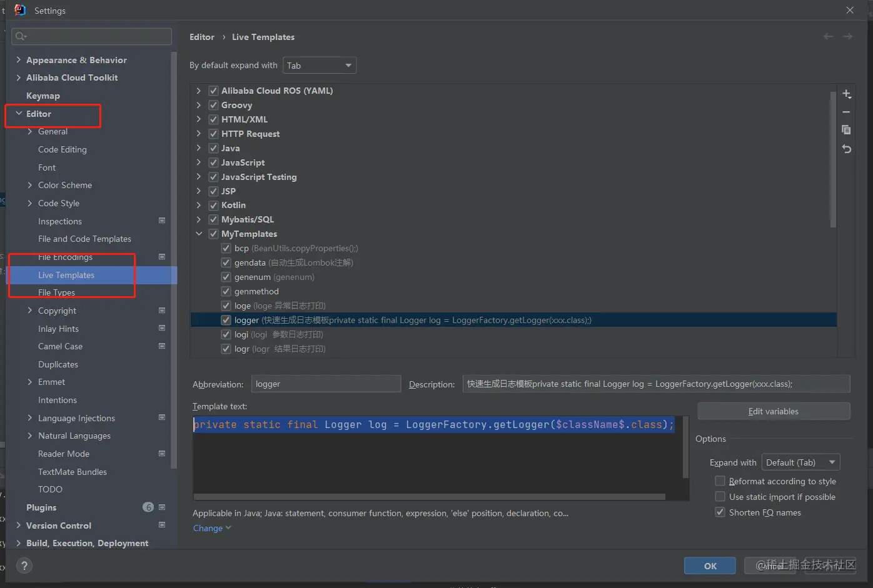Click project-level icon next to Inspections
The image size is (873, 588).
click(x=162, y=221)
